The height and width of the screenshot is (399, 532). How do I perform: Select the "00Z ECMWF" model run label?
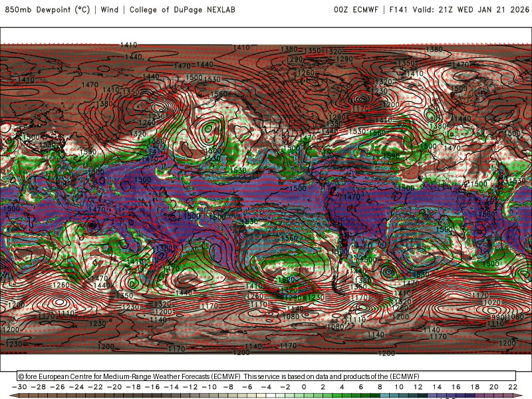point(356,9)
